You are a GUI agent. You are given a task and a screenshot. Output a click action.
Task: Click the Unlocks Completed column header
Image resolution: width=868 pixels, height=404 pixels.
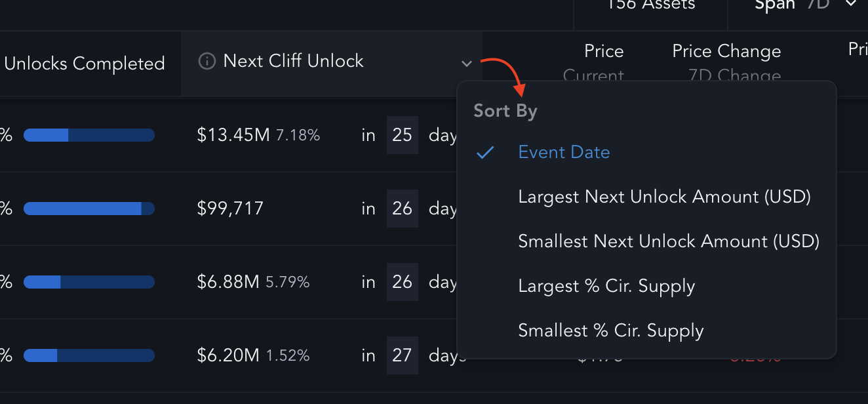(85, 64)
